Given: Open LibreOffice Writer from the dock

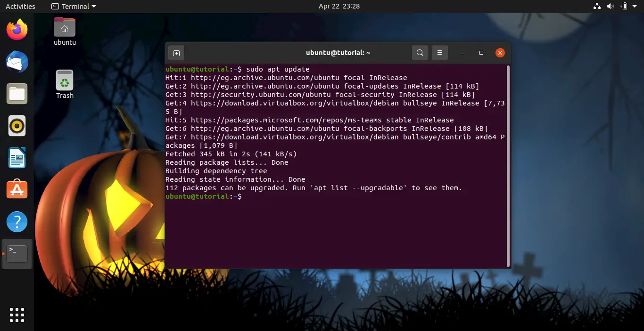Looking at the screenshot, I should [x=17, y=158].
